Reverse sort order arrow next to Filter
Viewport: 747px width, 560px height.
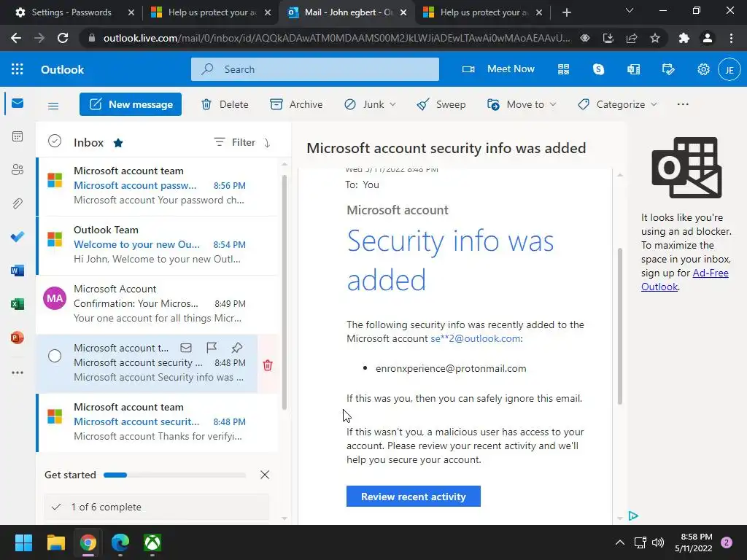[x=267, y=142]
